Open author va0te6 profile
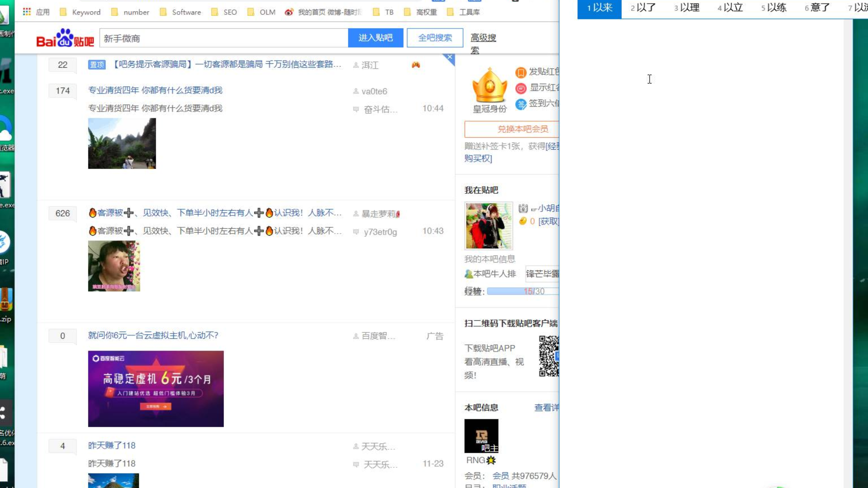 click(374, 91)
